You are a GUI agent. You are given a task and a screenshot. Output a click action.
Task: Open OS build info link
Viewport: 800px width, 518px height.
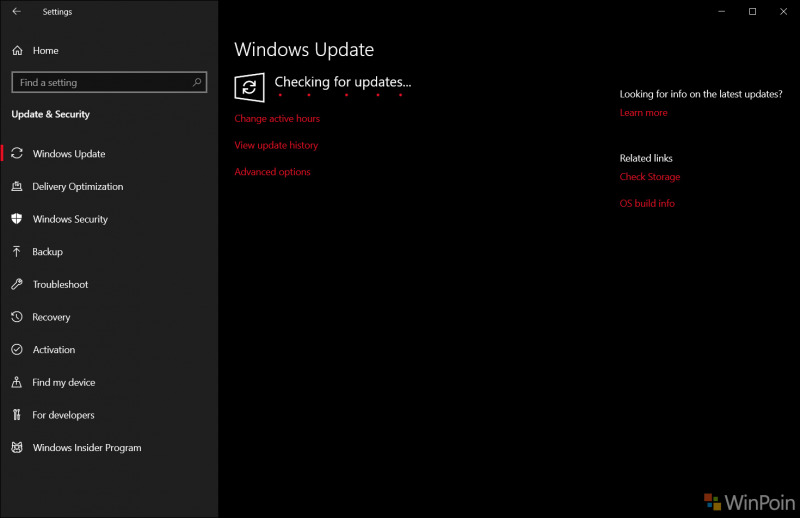[x=647, y=203]
